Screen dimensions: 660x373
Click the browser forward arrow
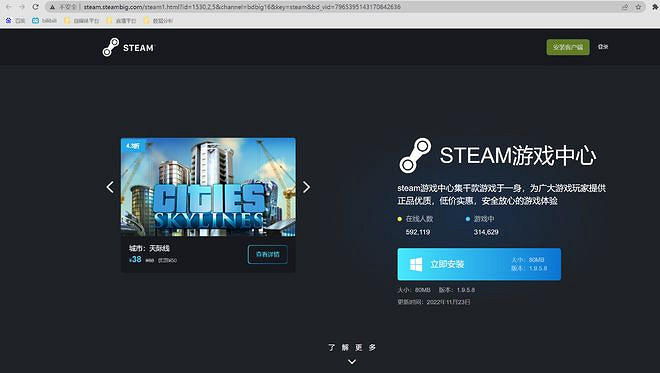coord(22,7)
